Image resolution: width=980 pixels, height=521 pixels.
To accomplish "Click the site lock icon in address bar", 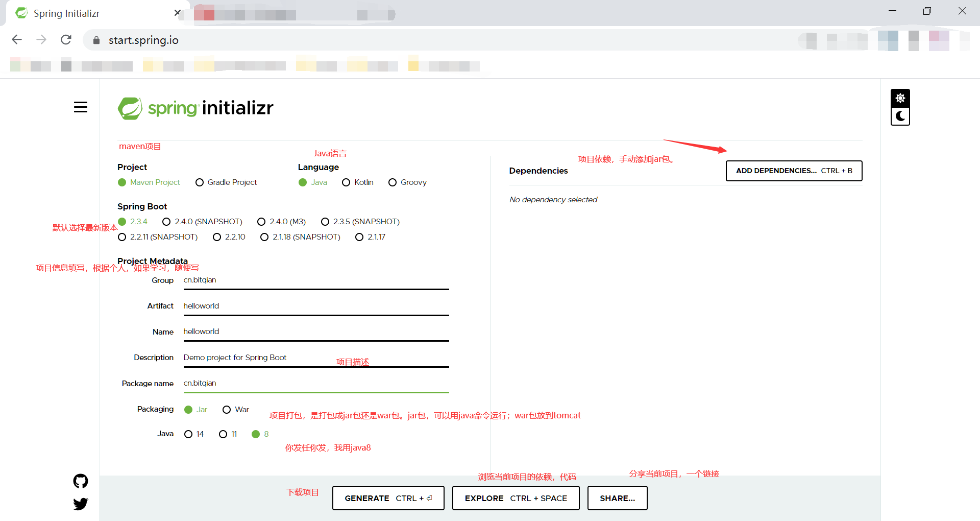I will 96,40.
